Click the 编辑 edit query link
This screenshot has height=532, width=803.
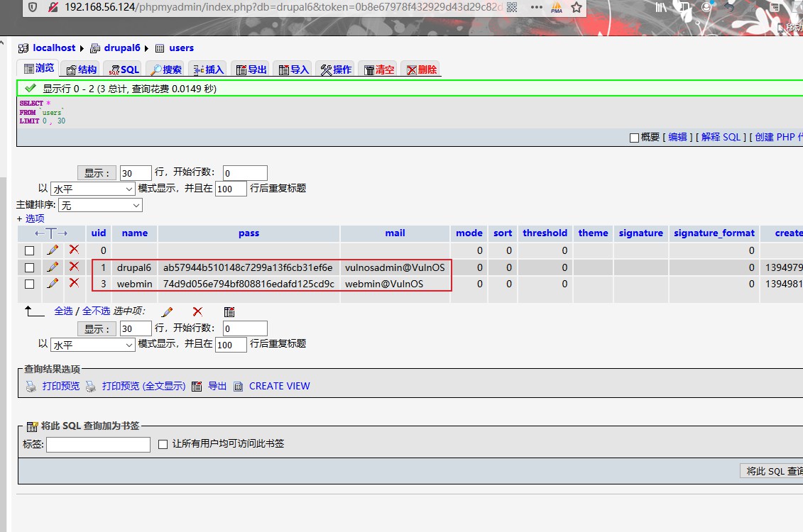tap(677, 137)
